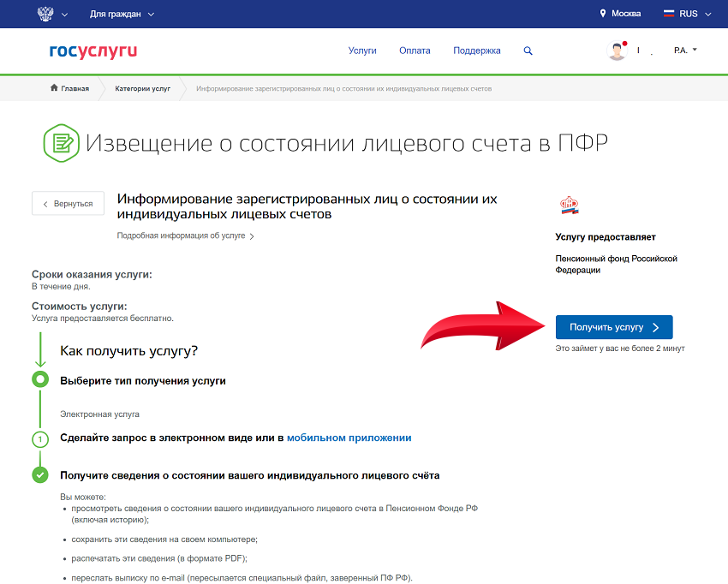Open Категории услуг in the breadcrumb
Image resolution: width=728 pixels, height=584 pixels.
(144, 87)
